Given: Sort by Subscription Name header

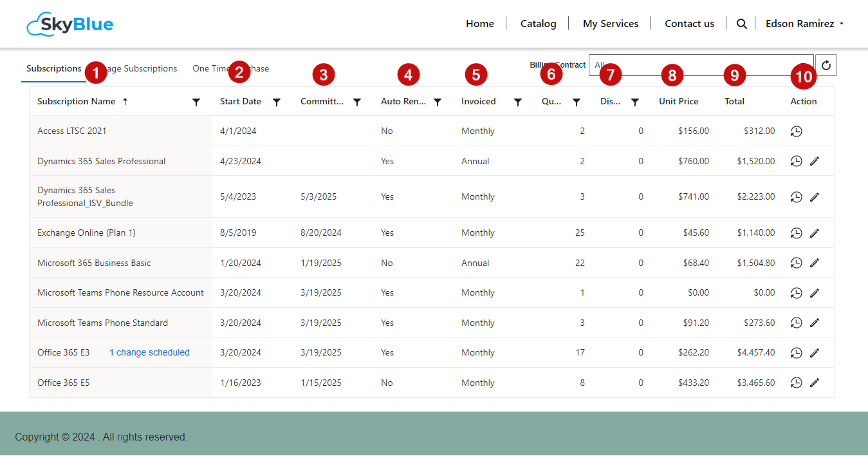Looking at the screenshot, I should coord(77,102).
